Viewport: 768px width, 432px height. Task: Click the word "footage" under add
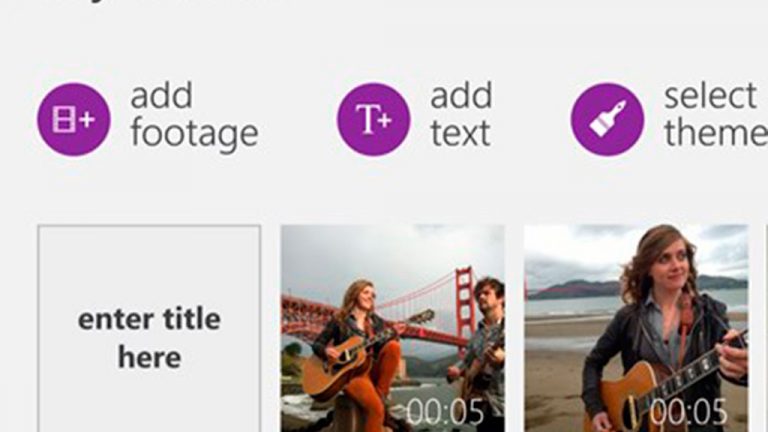click(194, 135)
